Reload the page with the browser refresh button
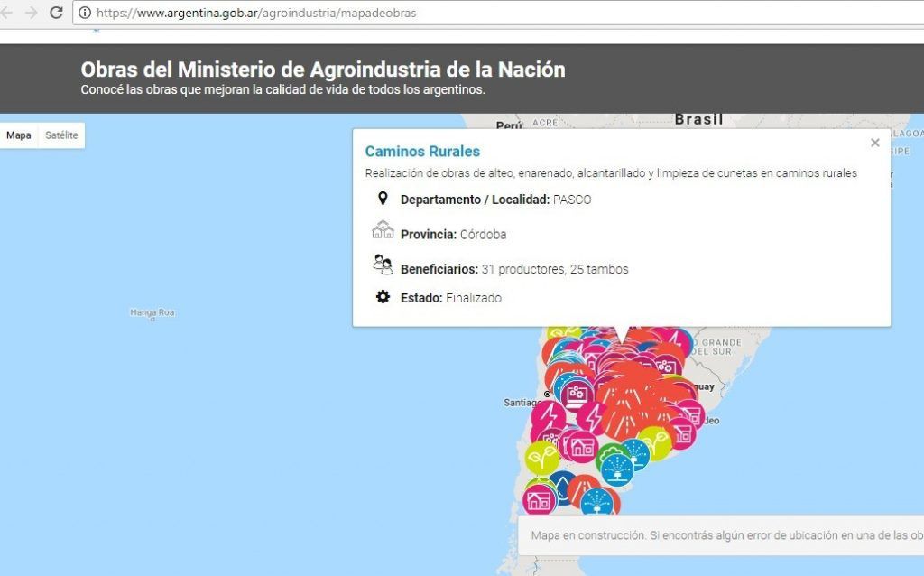 click(56, 13)
